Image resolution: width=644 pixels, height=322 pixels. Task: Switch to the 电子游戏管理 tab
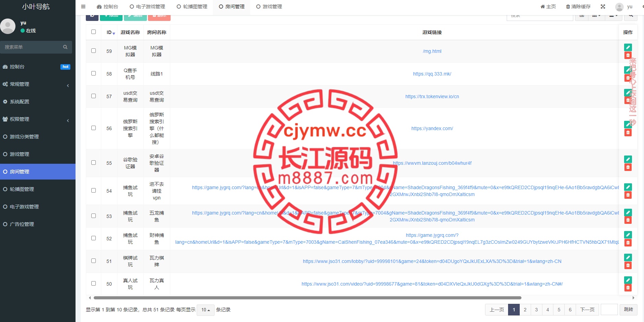pos(148,7)
